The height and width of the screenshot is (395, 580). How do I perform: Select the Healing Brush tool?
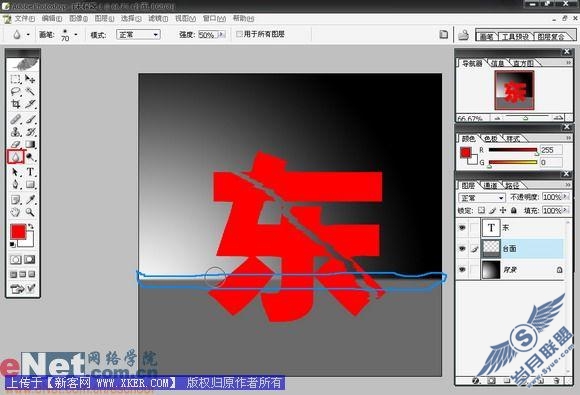click(x=16, y=119)
